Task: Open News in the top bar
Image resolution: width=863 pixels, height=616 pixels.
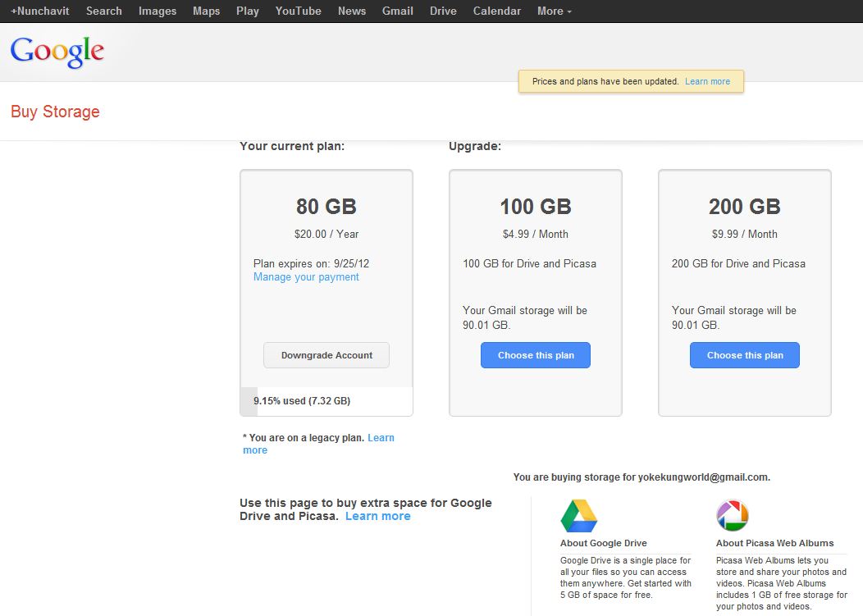Action: click(352, 11)
